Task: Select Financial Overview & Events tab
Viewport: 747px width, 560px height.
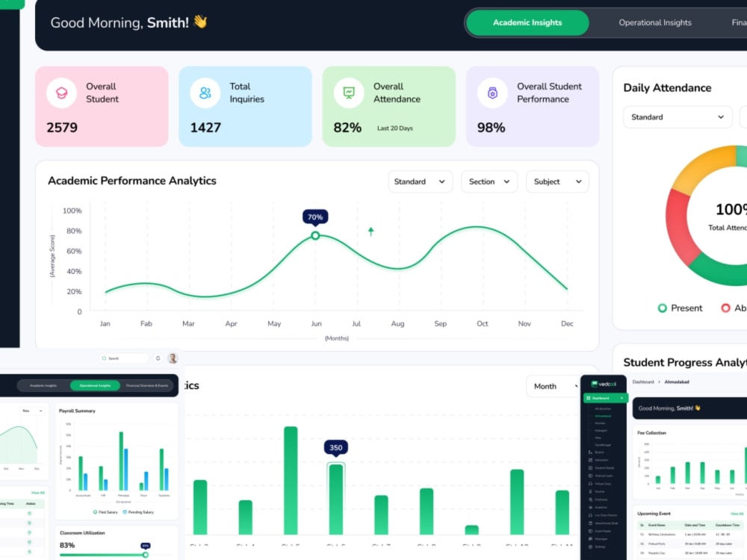Action: coord(147,385)
